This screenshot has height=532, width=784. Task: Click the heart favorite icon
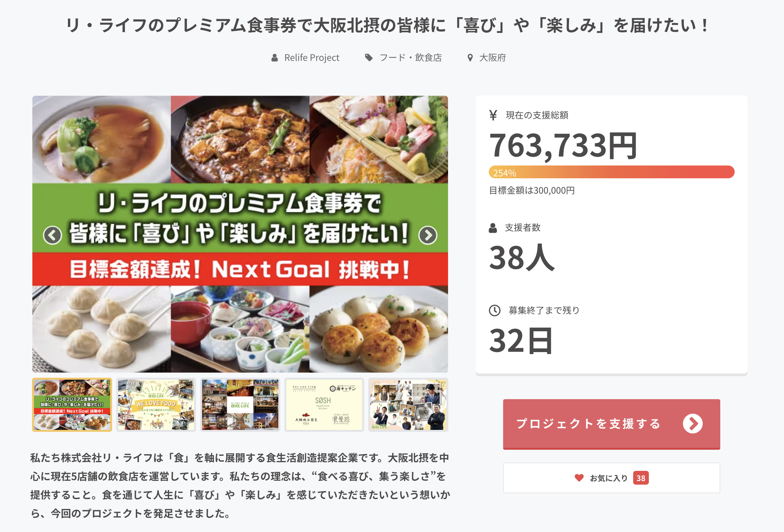579,478
